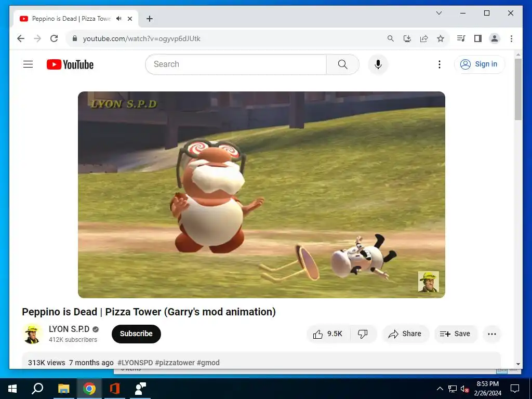
Task: Open YouTube settings three-dot menu
Action: 440,64
